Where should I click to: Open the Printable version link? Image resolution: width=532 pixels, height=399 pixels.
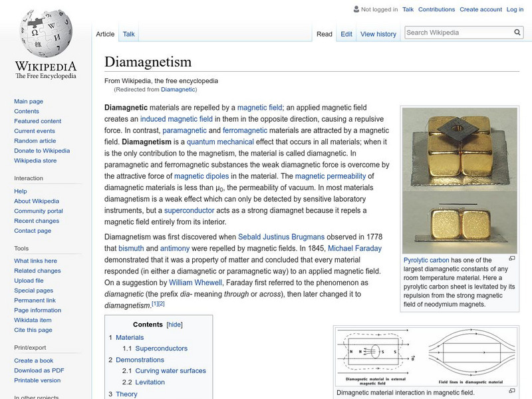click(37, 380)
